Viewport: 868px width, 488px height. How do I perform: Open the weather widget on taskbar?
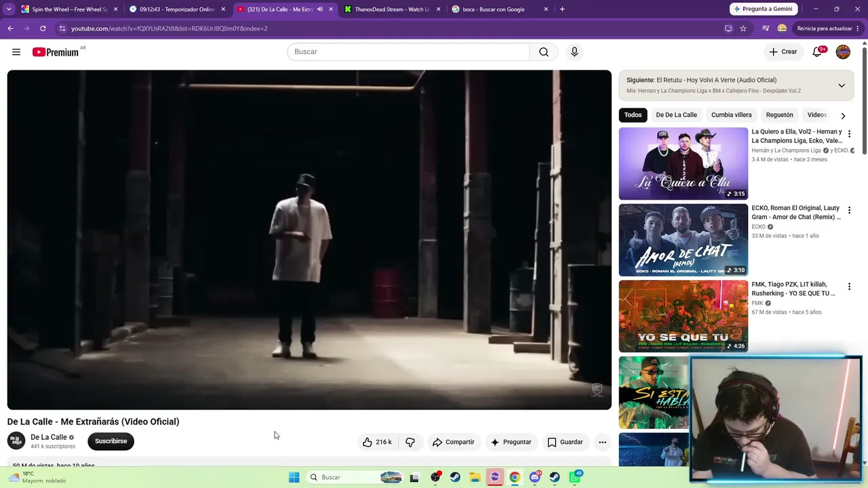coord(37,477)
